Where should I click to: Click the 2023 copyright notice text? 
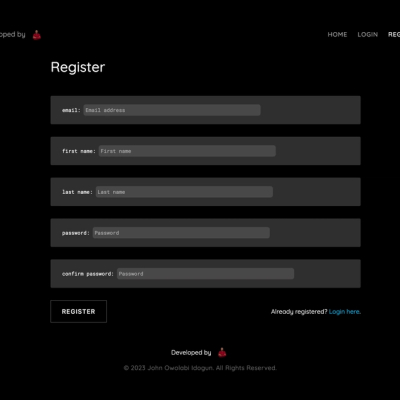(x=200, y=368)
